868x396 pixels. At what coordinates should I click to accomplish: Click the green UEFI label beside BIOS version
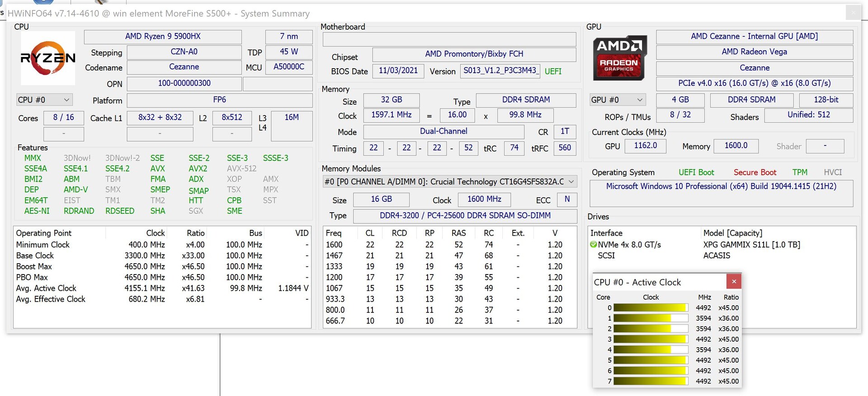tap(553, 71)
